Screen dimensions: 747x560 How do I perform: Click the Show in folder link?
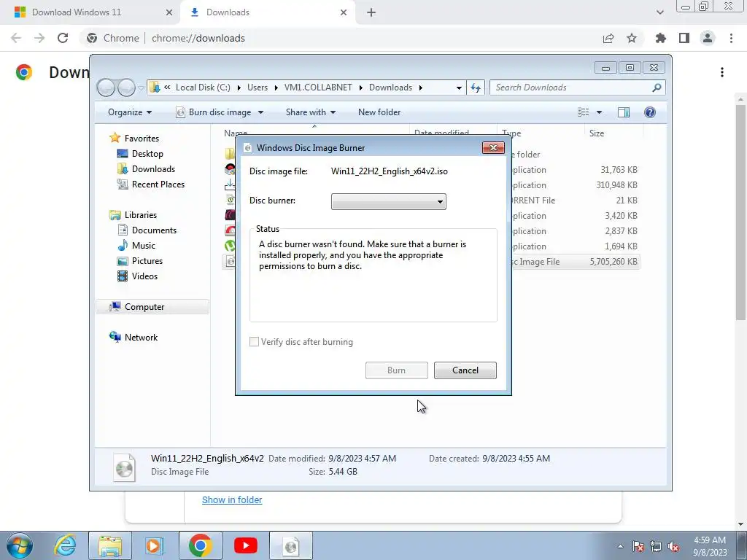click(x=232, y=500)
